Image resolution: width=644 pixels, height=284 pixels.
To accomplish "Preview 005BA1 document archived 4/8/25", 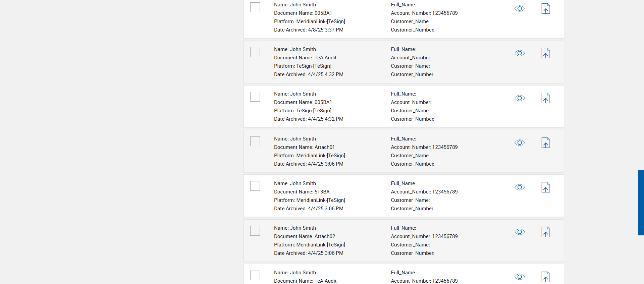I will click(x=520, y=9).
